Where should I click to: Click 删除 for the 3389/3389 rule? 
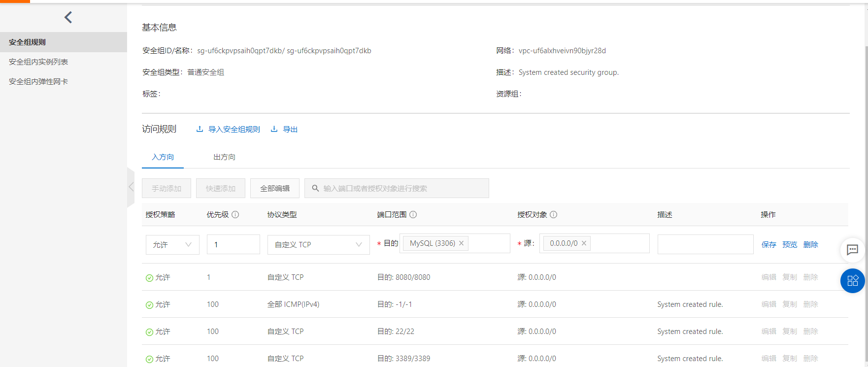(811, 359)
